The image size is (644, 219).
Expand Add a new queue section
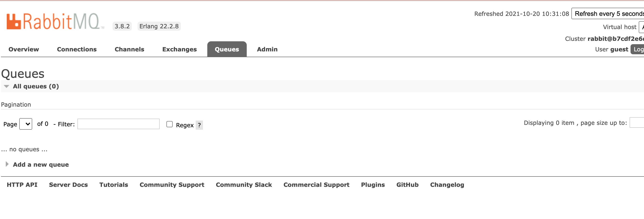pos(40,164)
